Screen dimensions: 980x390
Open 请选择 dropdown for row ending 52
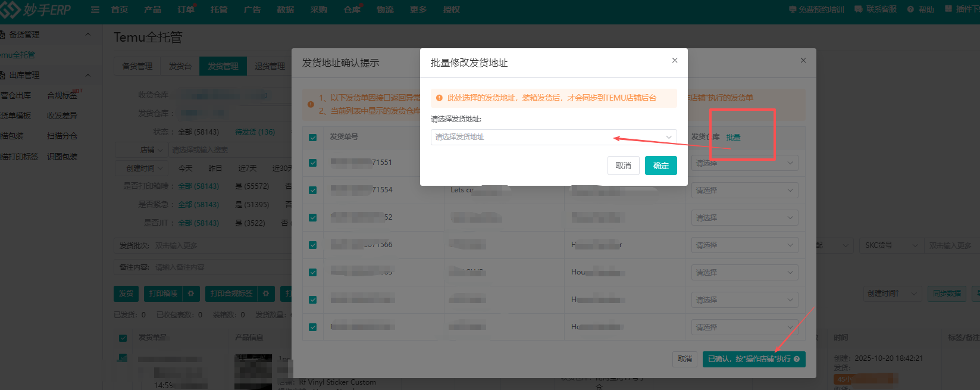744,217
